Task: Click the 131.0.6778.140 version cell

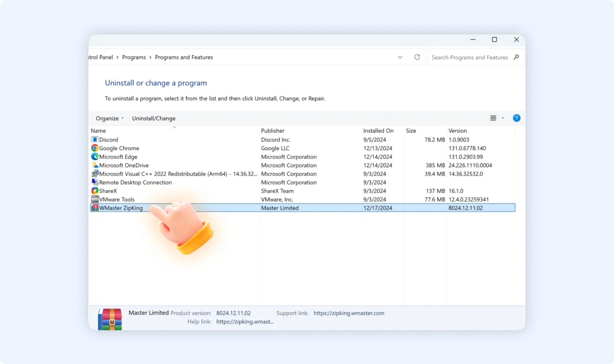Action: (x=467, y=148)
